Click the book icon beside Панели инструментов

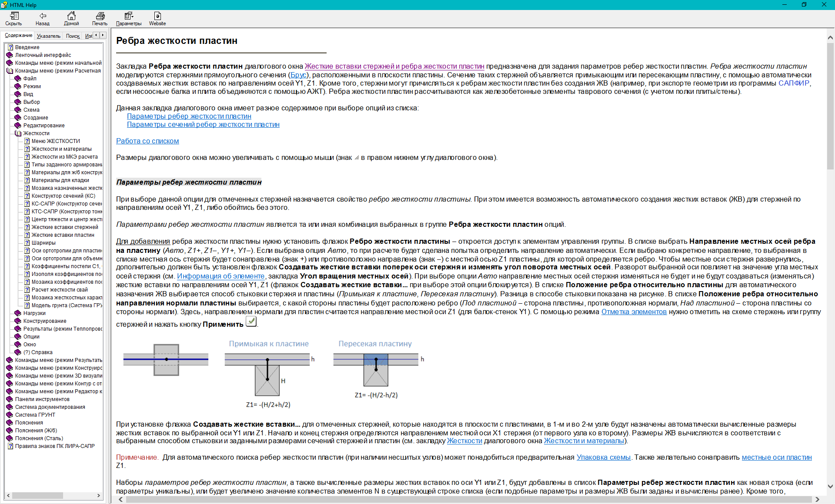click(x=10, y=399)
